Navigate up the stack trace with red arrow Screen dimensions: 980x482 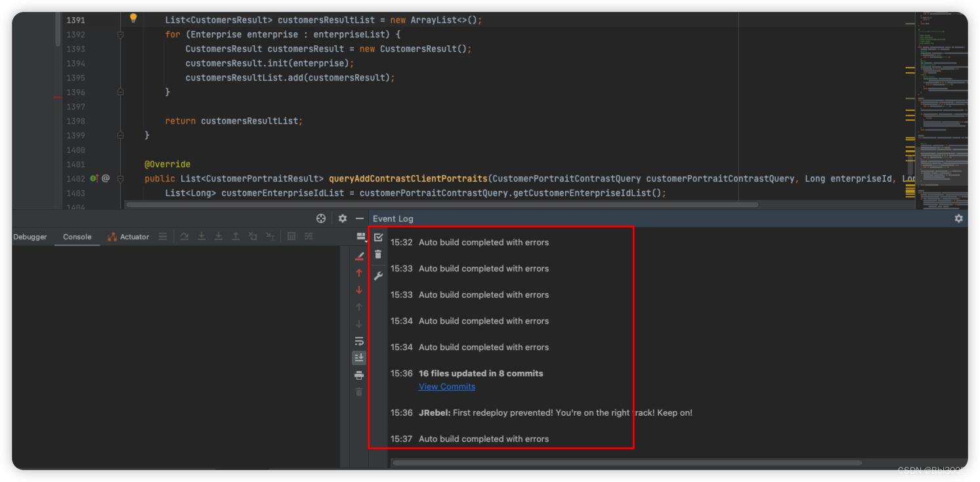coord(359,273)
